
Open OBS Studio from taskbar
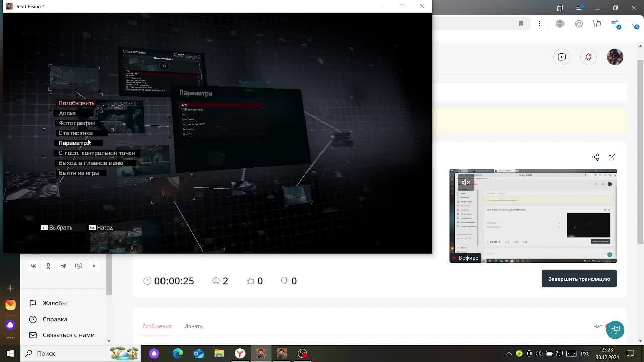[x=302, y=353]
